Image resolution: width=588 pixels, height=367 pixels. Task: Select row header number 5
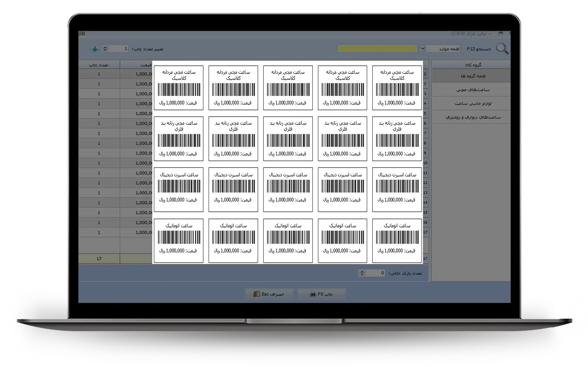point(425,114)
